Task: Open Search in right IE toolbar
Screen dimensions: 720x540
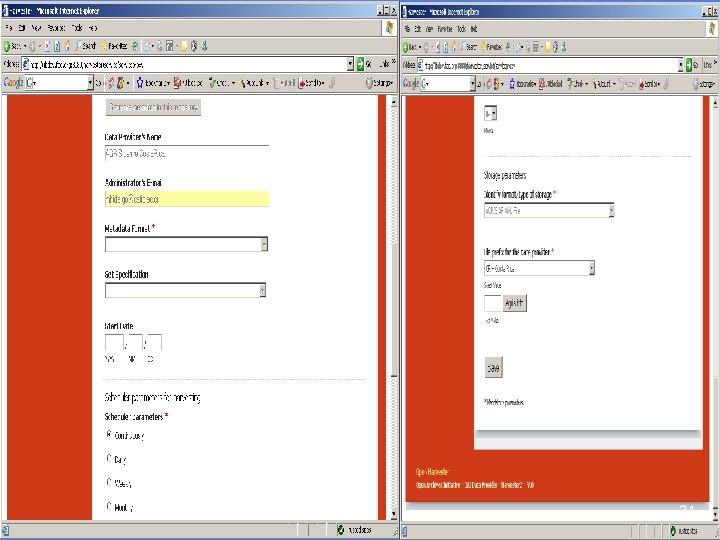Action: click(x=468, y=47)
